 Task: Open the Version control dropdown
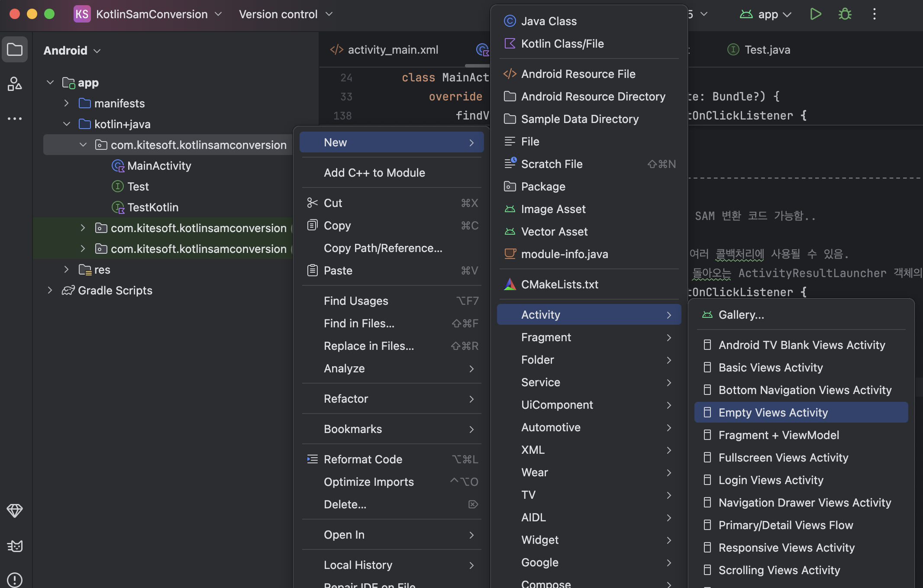(286, 14)
